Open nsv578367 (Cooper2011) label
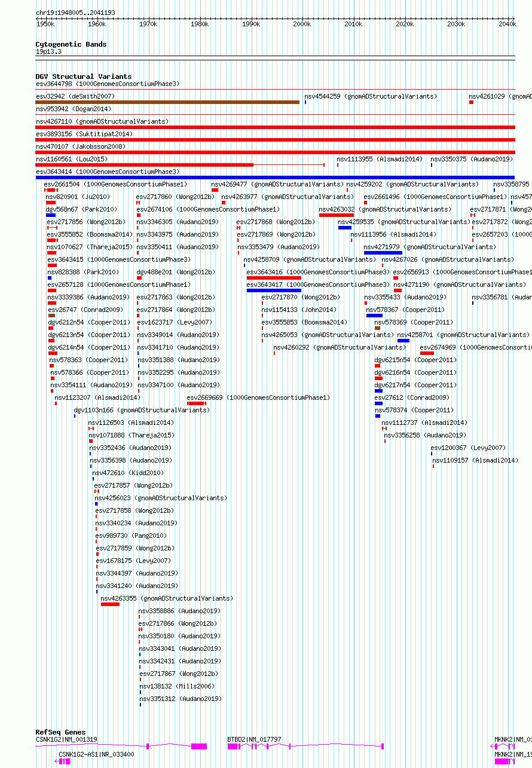The width and height of the screenshot is (532, 768). click(405, 310)
